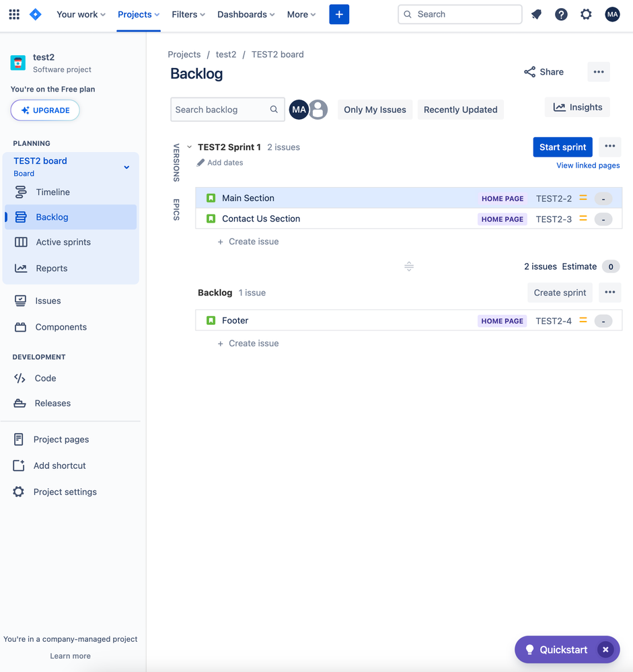The image size is (633, 672).
Task: Open the MA profile avatar in top bar
Action: click(x=612, y=15)
